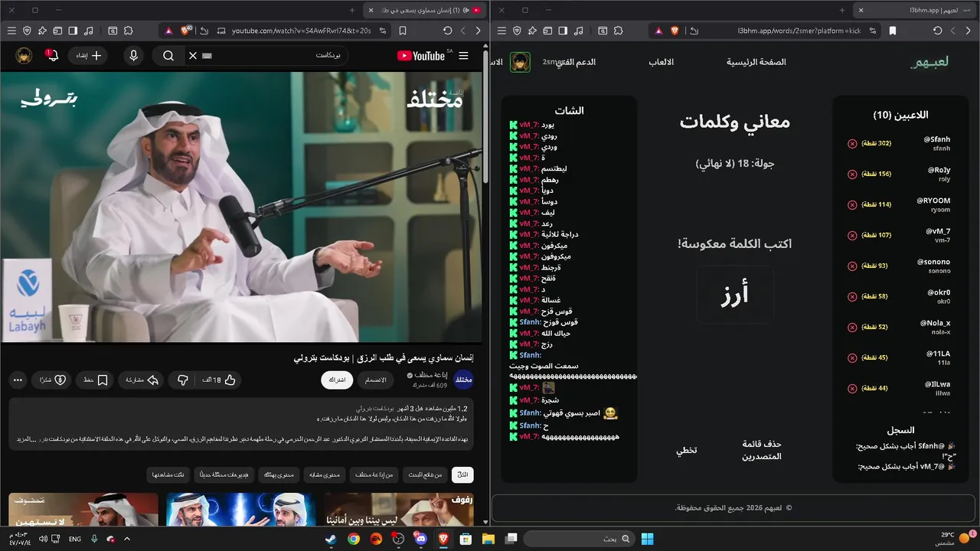This screenshot has width=980, height=551.
Task: Skip the round with تخطي
Action: 686,450
